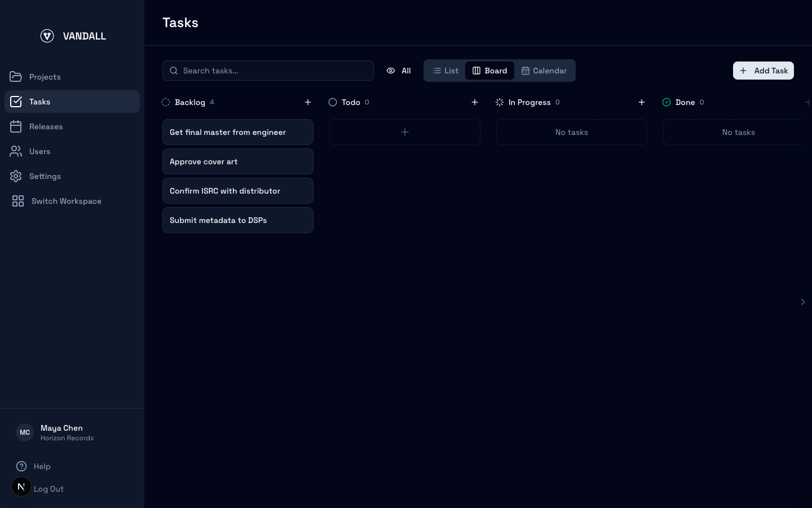Click the magnifier icon in search box
The image size is (812, 508).
tap(174, 71)
